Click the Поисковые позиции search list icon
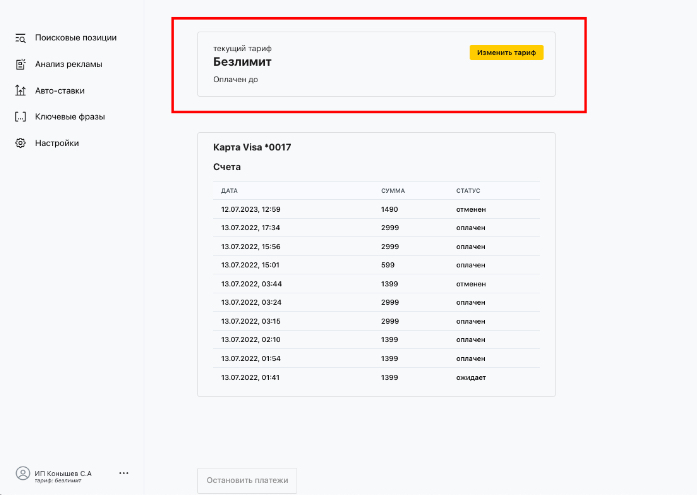The height and width of the screenshot is (495, 697). pyautogui.click(x=20, y=38)
